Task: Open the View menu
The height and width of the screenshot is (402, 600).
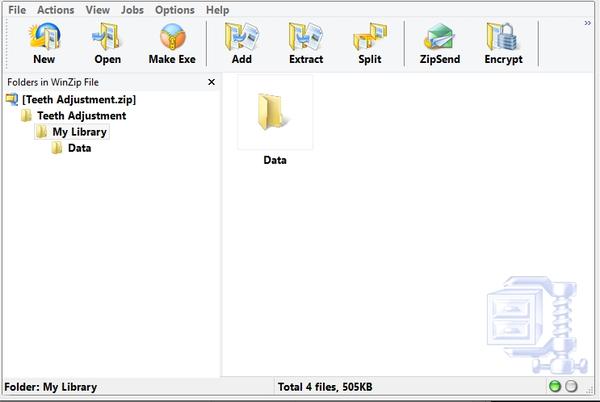Action: [x=98, y=10]
